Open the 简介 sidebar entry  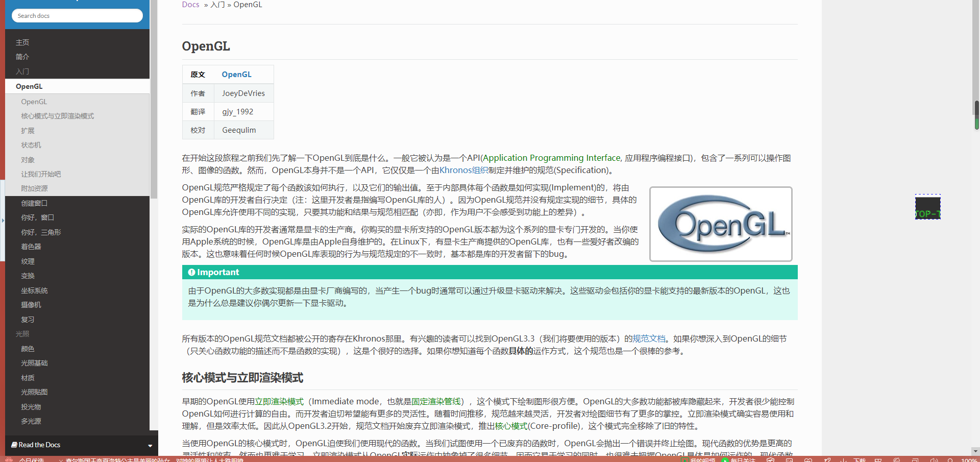(22, 57)
